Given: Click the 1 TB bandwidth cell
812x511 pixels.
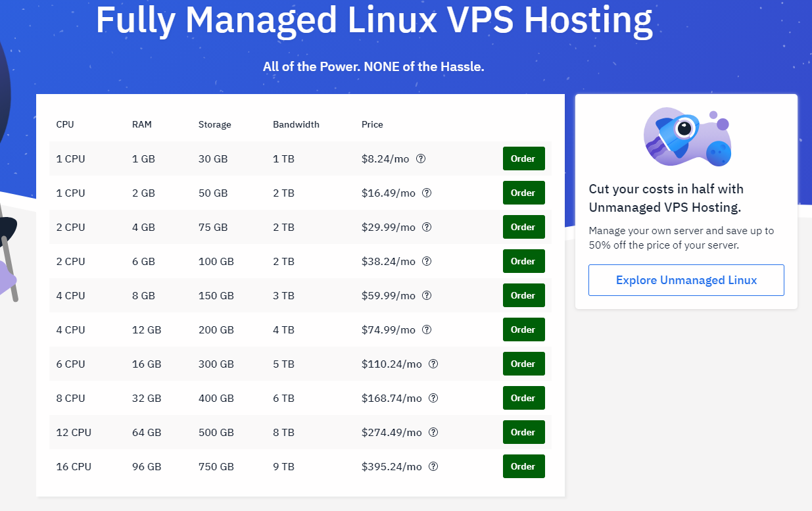Looking at the screenshot, I should click(283, 158).
